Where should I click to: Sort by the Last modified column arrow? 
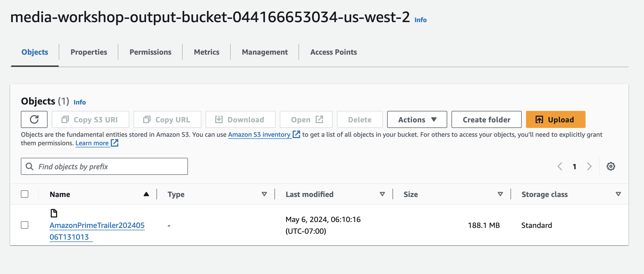point(382,194)
